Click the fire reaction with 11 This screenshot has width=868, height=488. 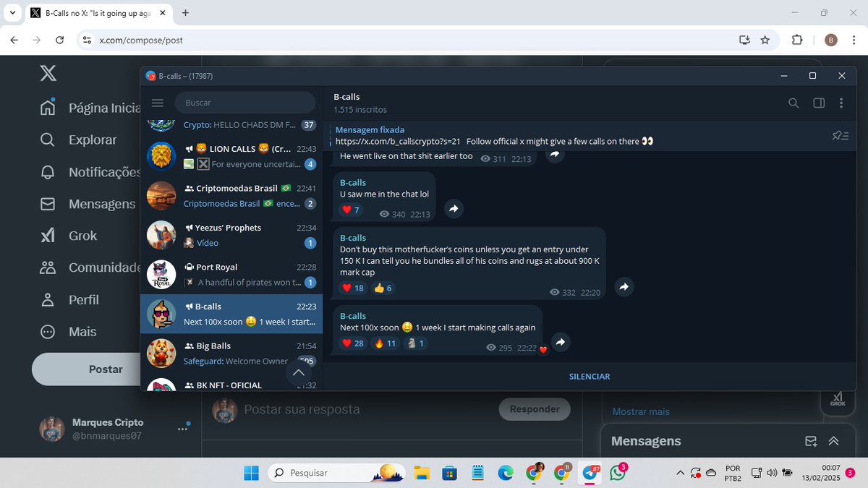(x=386, y=343)
